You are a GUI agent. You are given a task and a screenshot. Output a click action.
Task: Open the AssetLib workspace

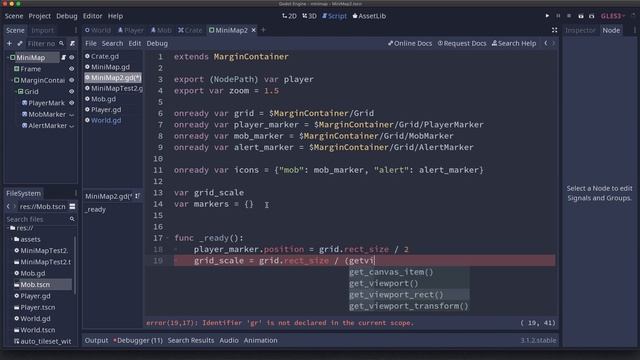point(369,16)
